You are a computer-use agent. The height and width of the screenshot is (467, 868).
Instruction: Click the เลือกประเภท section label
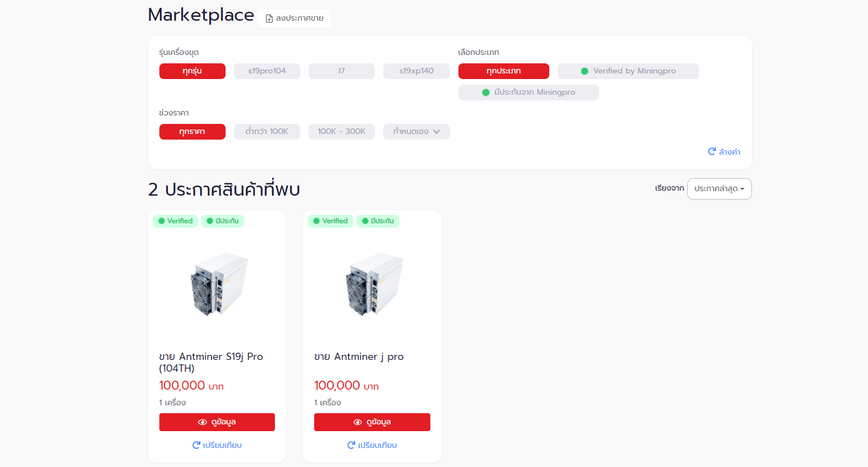pos(479,53)
